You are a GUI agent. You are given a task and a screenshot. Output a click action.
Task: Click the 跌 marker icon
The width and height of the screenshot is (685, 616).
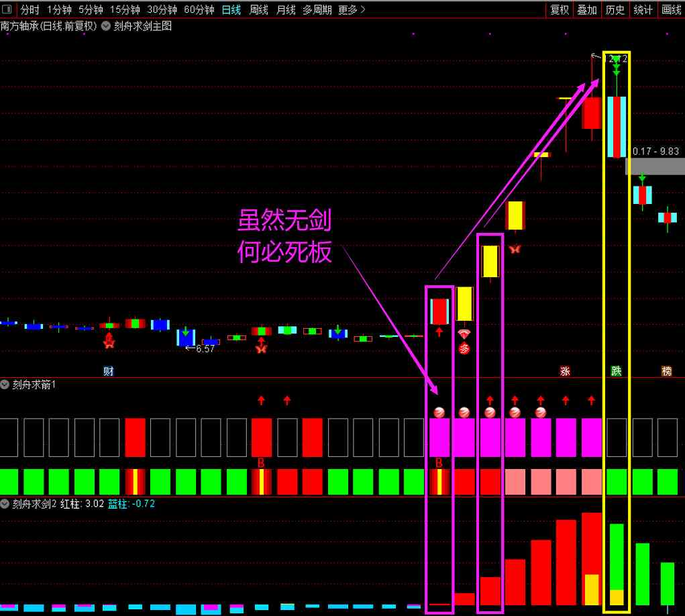tap(616, 371)
